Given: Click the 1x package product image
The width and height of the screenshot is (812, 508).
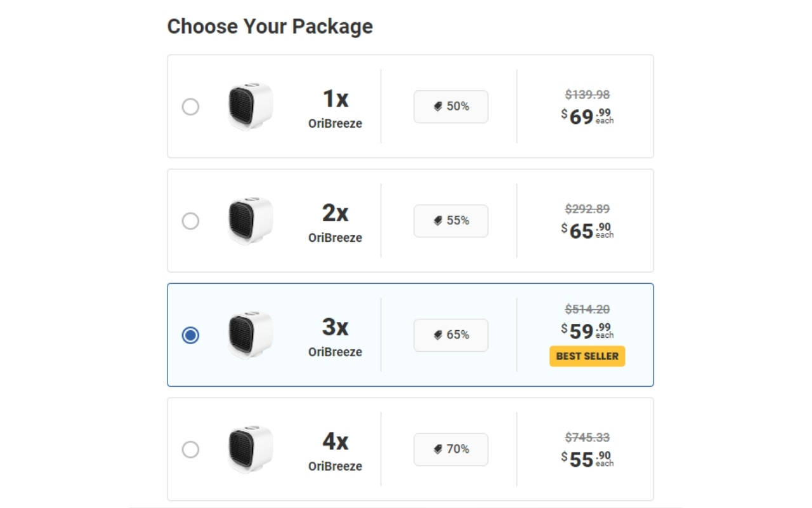Looking at the screenshot, I should (250, 106).
